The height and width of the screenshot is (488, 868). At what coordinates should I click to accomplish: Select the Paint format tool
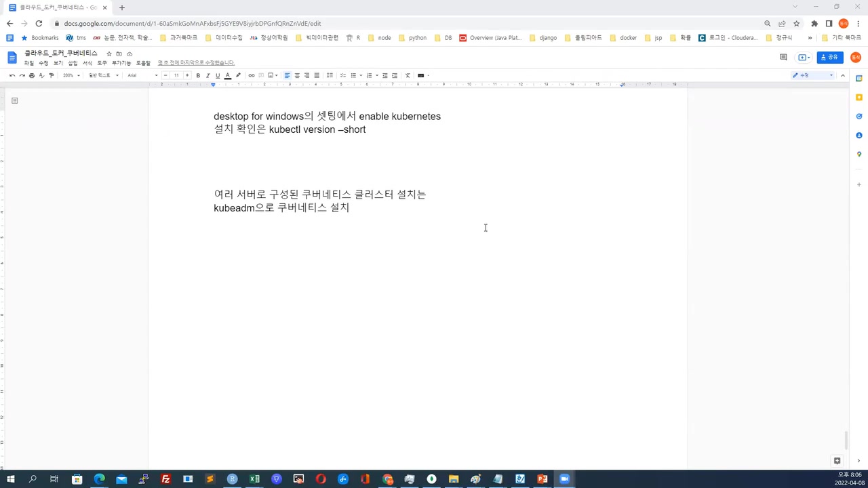[51, 75]
